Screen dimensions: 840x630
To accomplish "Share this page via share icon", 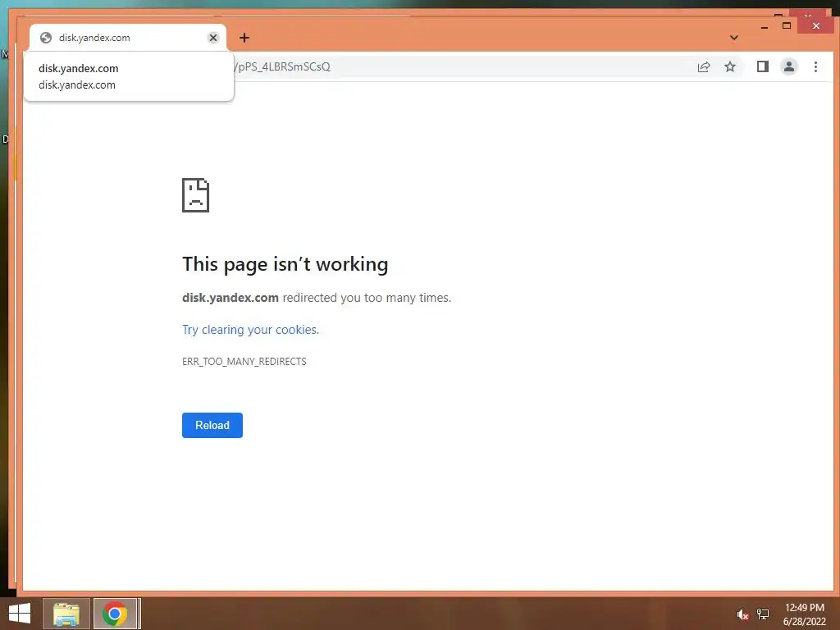I will [x=703, y=67].
